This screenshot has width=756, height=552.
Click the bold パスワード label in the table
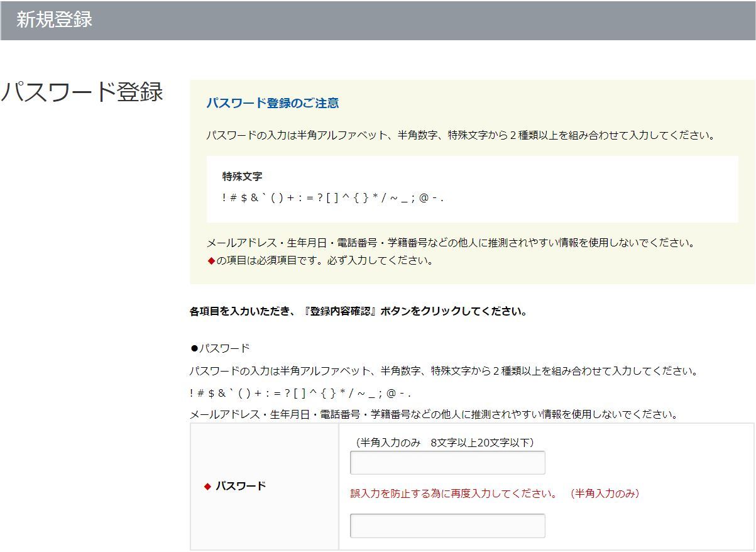[x=241, y=486]
